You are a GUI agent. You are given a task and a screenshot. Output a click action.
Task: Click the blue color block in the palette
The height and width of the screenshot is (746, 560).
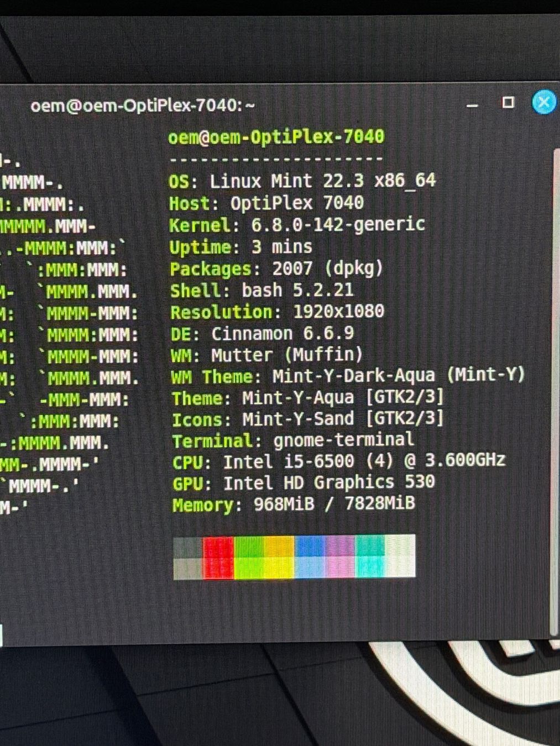click(x=310, y=557)
